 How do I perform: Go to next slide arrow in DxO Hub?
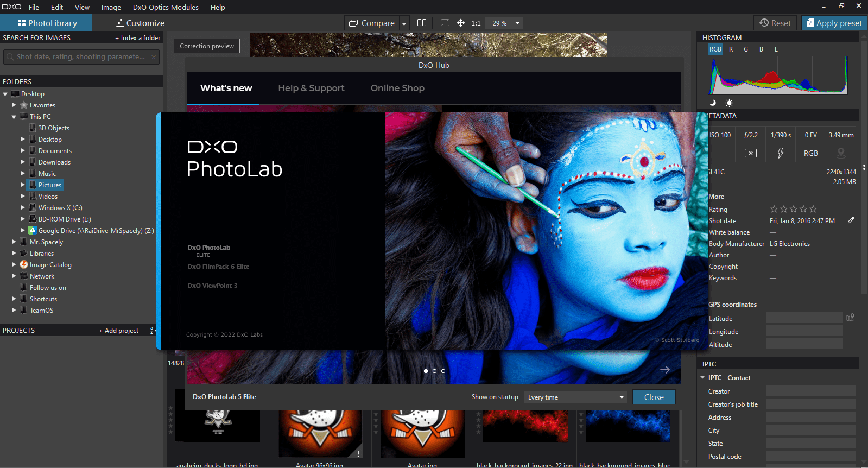(x=664, y=370)
